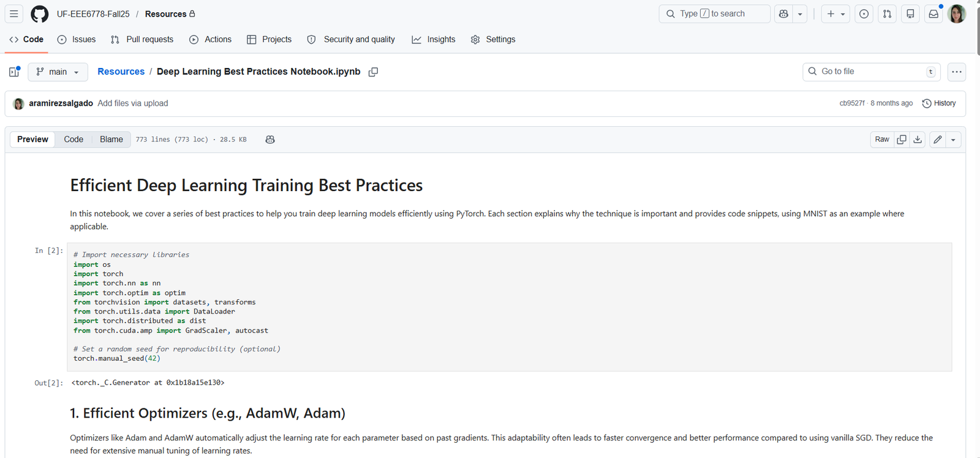Download the raw file icon
This screenshot has height=458, width=980.
[x=918, y=140]
